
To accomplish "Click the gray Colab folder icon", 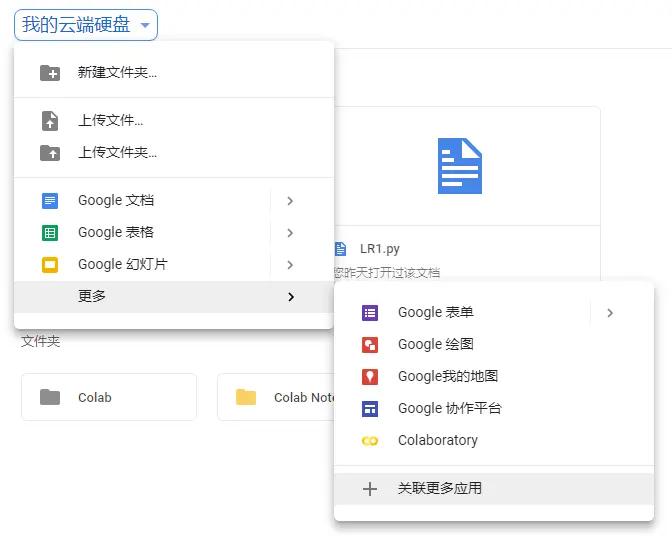I will 50,397.
